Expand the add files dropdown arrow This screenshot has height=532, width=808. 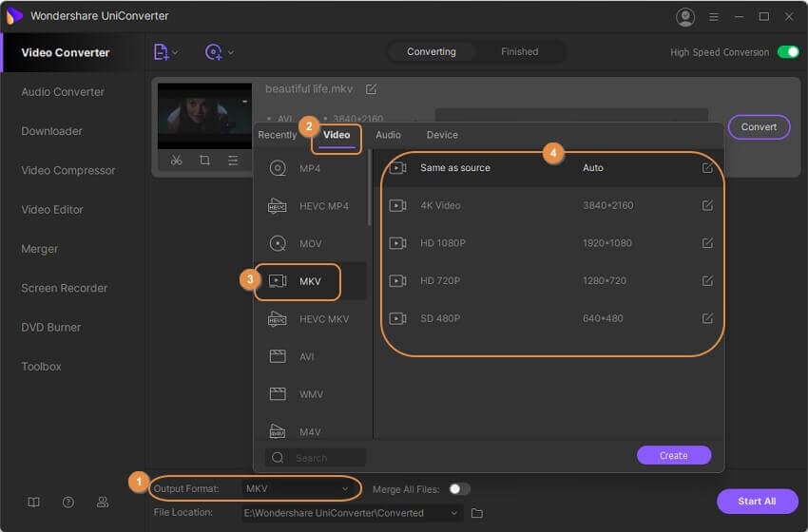pyautogui.click(x=175, y=52)
